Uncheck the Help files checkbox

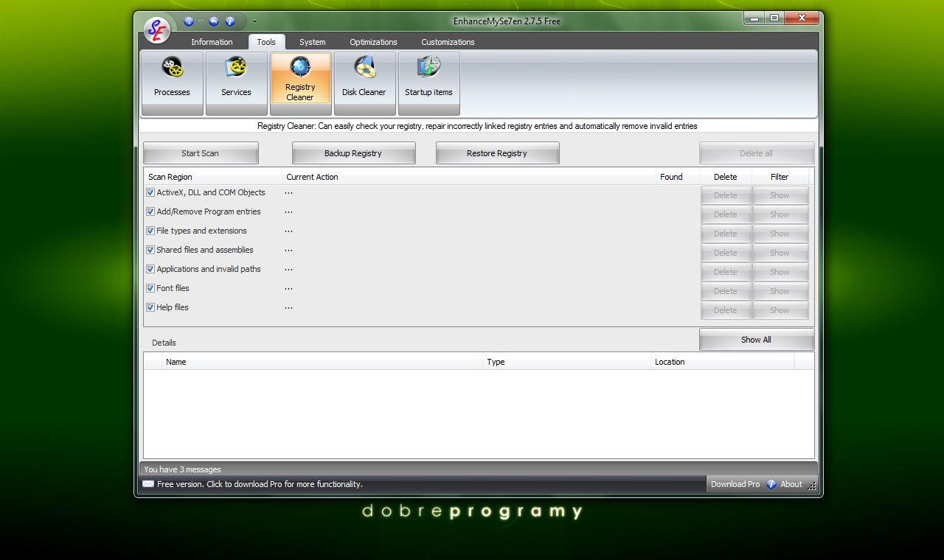150,307
